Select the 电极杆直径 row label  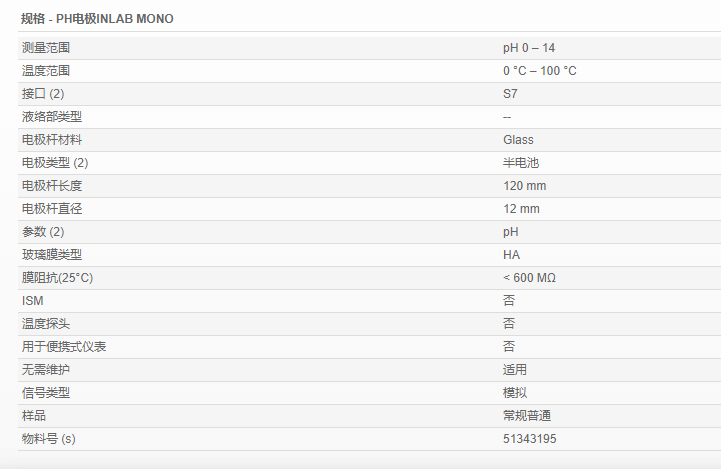click(52, 209)
